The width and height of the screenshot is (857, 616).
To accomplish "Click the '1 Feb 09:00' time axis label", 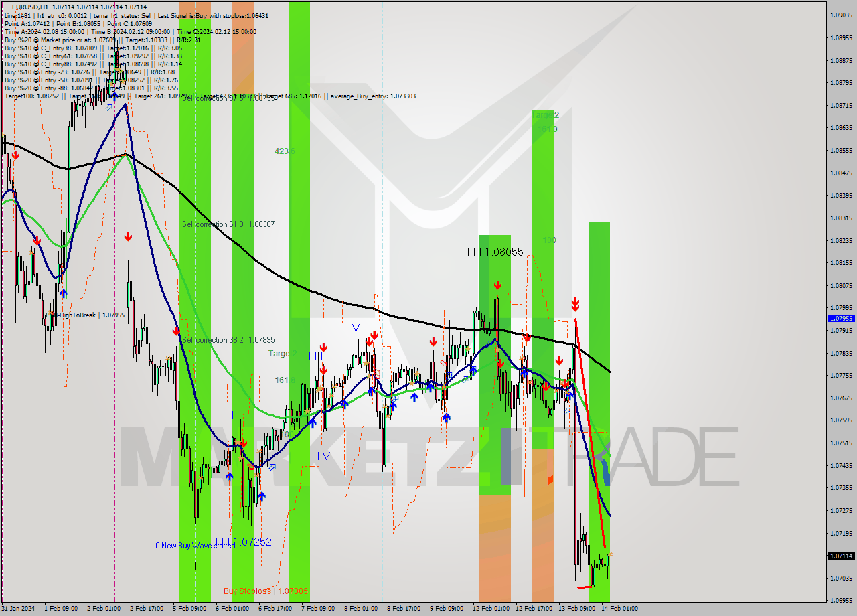I will 60,609.
